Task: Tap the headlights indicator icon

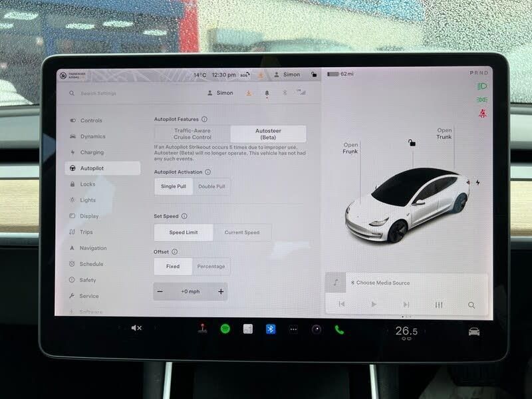Action: coord(482,86)
